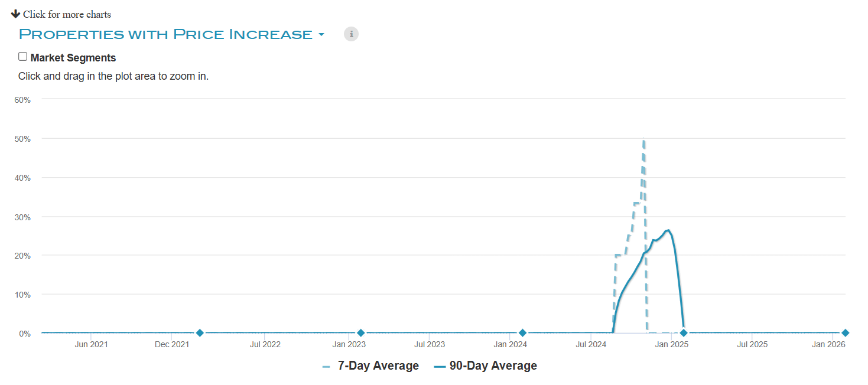Click the Jul 2024 x-axis label
Viewport: 868px width, 385px height.
tap(591, 344)
